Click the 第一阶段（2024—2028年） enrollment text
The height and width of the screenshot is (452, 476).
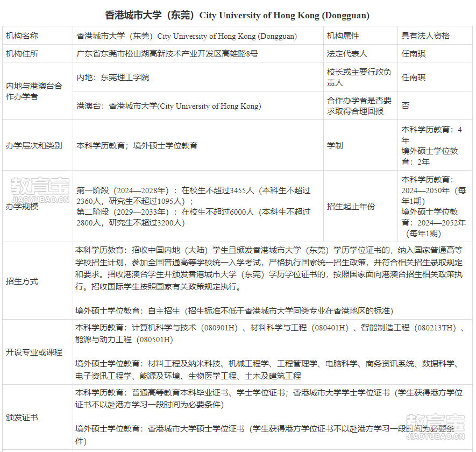point(194,196)
